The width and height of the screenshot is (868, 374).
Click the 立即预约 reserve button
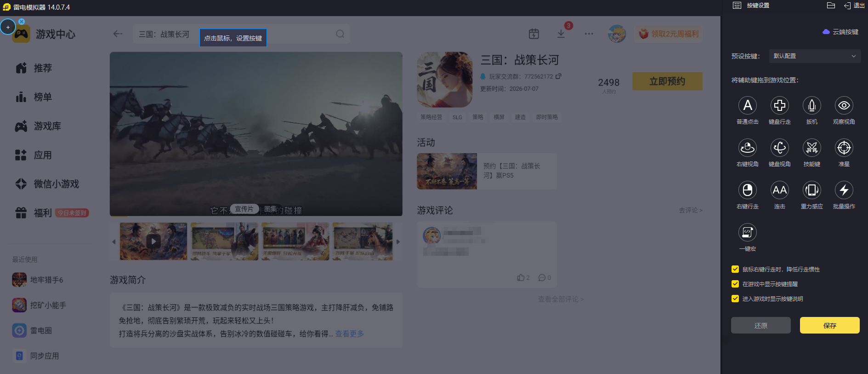667,81
